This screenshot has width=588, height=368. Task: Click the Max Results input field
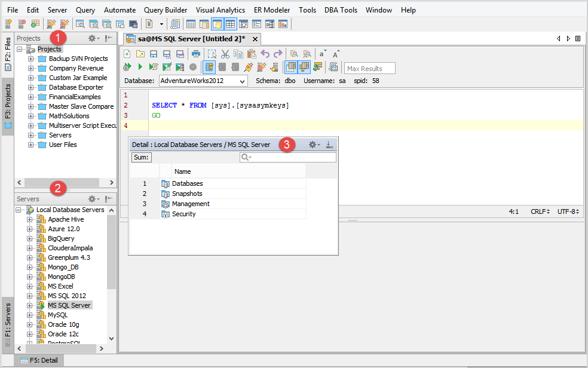tap(370, 69)
